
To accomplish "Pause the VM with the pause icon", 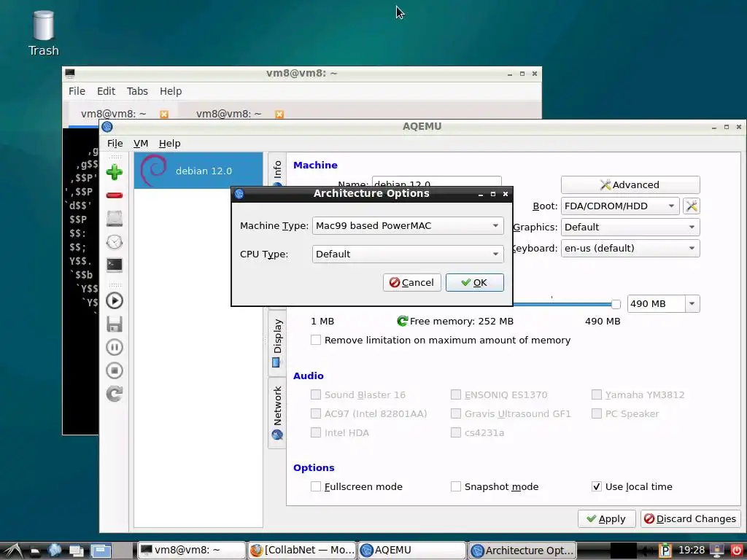I will [x=115, y=347].
